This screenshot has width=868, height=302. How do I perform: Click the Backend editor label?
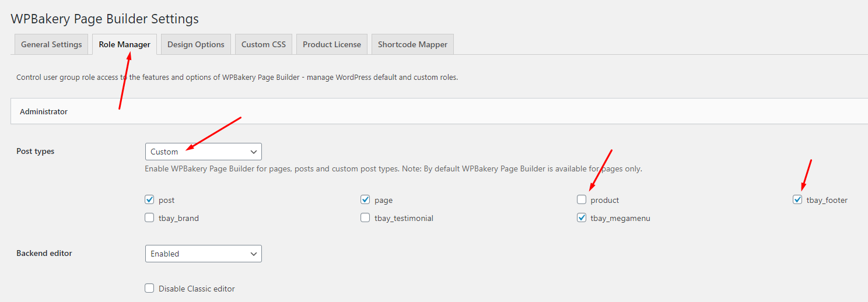pyautogui.click(x=44, y=253)
